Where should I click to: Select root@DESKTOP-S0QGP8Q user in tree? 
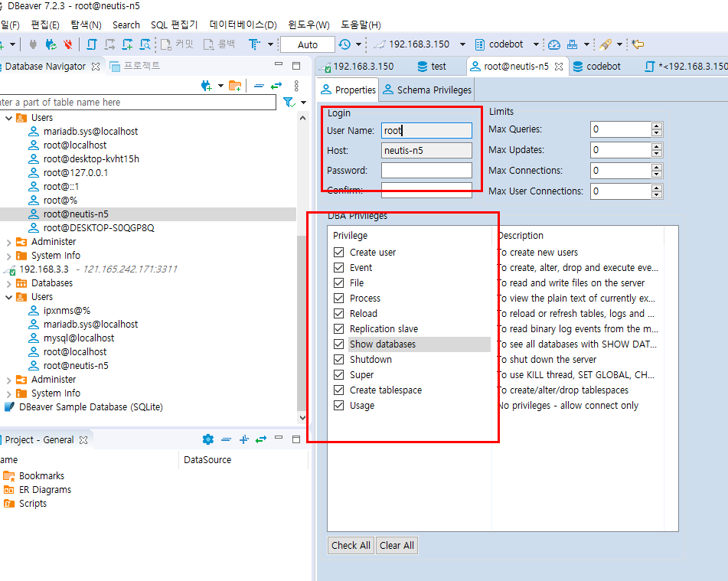pyautogui.click(x=99, y=228)
